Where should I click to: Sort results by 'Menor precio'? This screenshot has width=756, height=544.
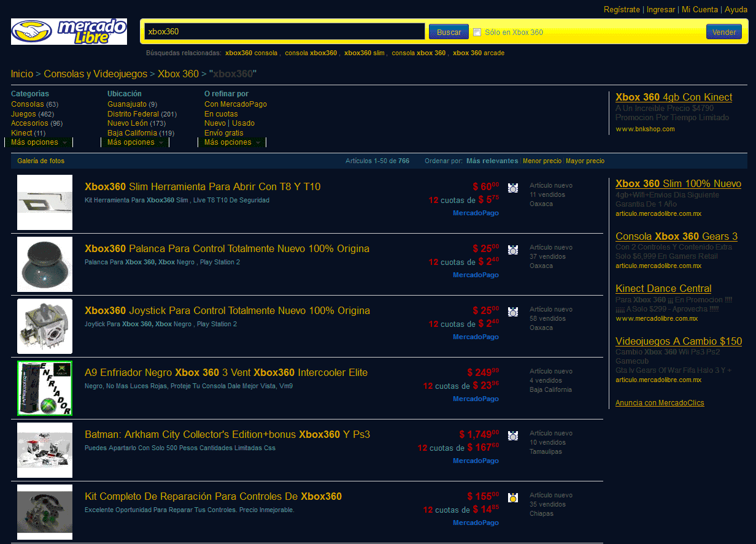tap(542, 161)
